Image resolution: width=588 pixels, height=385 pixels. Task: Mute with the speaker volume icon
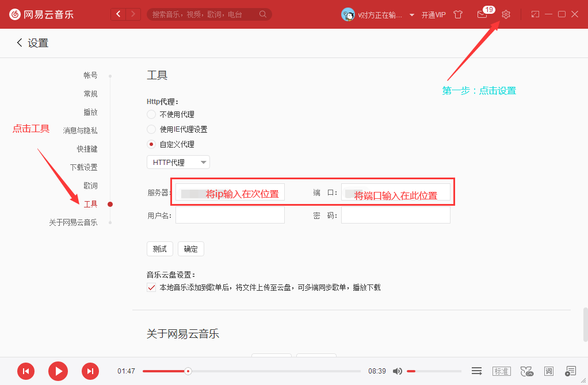pyautogui.click(x=398, y=371)
